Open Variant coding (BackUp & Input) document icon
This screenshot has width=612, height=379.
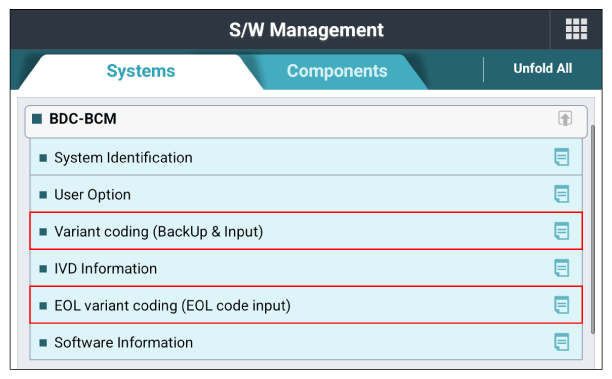(562, 231)
